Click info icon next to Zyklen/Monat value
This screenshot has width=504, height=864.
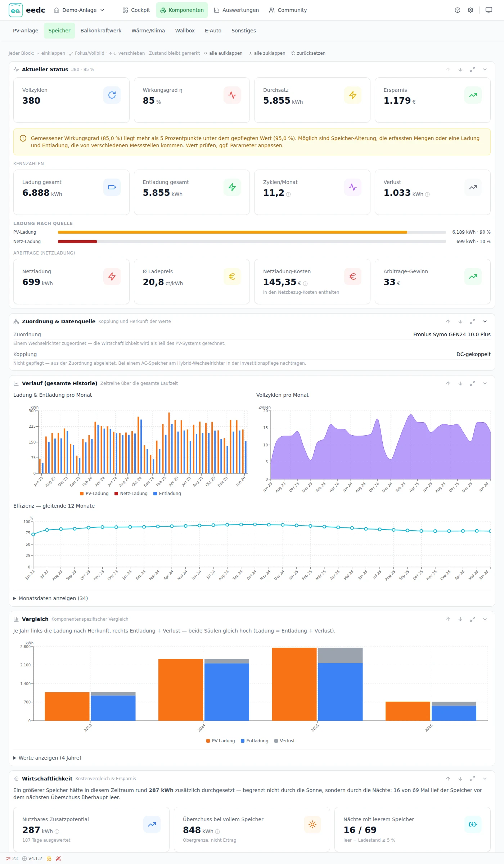(288, 194)
